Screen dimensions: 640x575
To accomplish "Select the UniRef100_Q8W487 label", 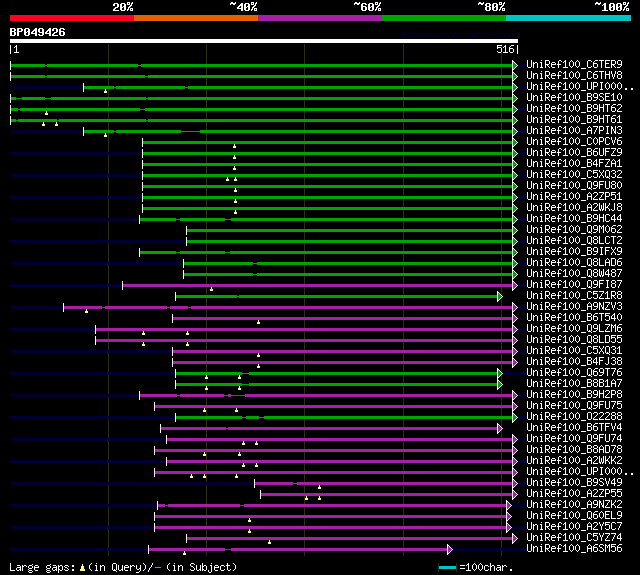I will (x=574, y=274).
